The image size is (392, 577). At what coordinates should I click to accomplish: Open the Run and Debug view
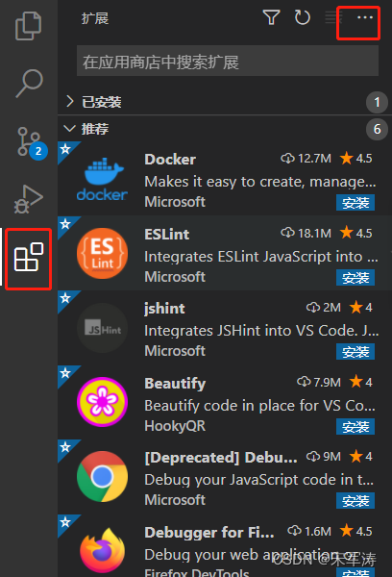(29, 199)
